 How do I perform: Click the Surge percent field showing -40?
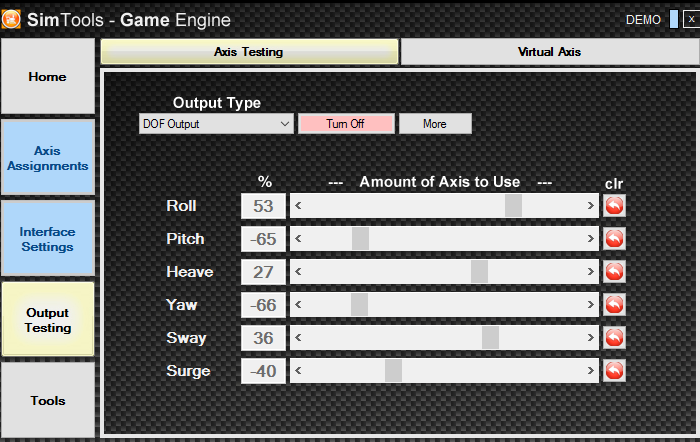(263, 371)
